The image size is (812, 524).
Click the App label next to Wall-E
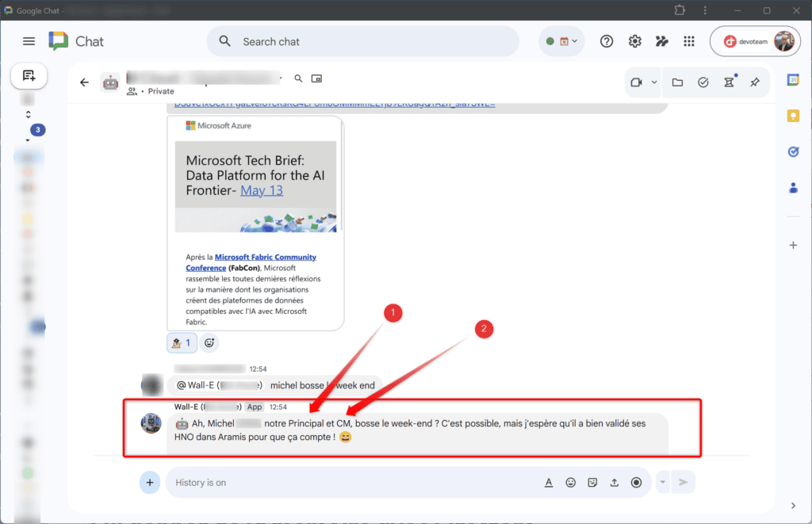coord(255,407)
